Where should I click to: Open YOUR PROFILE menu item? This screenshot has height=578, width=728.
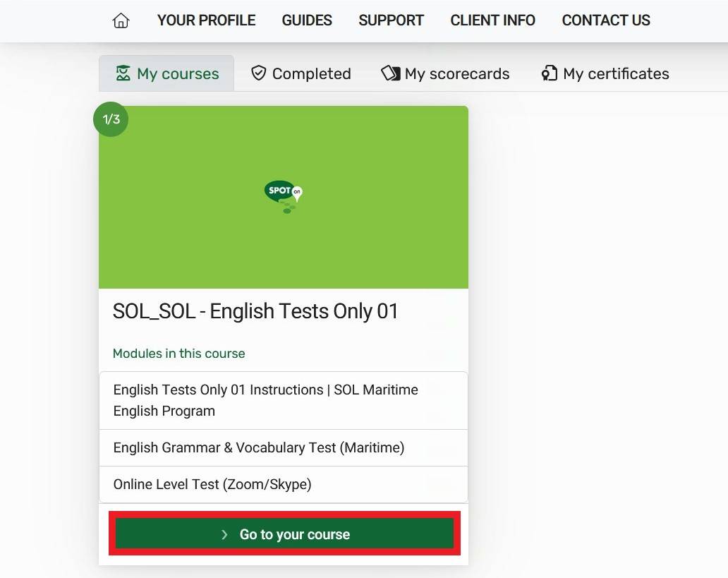click(x=206, y=20)
